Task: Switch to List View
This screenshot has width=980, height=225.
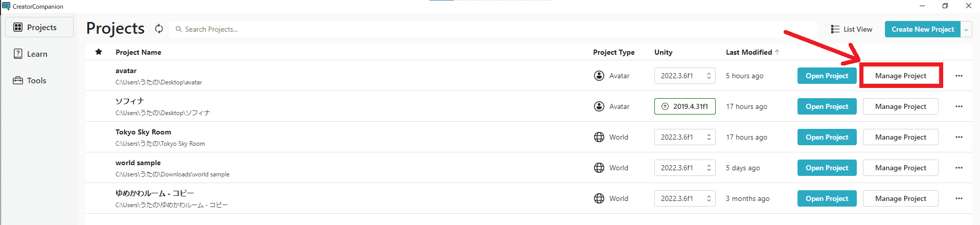Action: pos(851,29)
